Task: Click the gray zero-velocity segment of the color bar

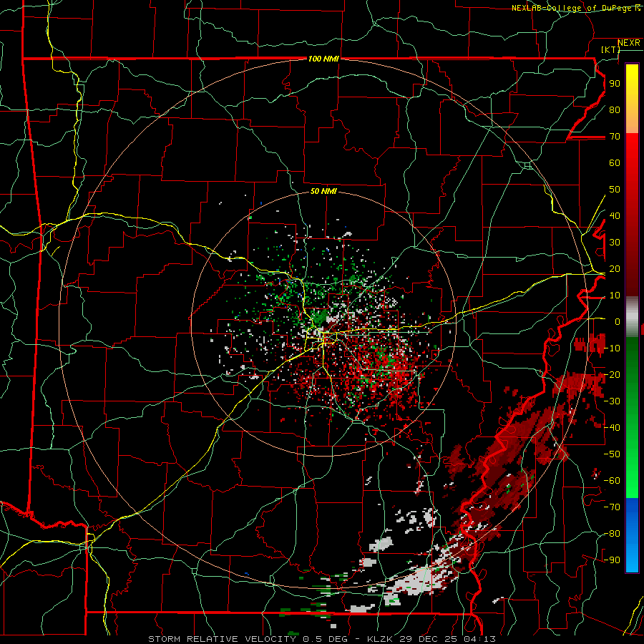Action: tap(632, 318)
